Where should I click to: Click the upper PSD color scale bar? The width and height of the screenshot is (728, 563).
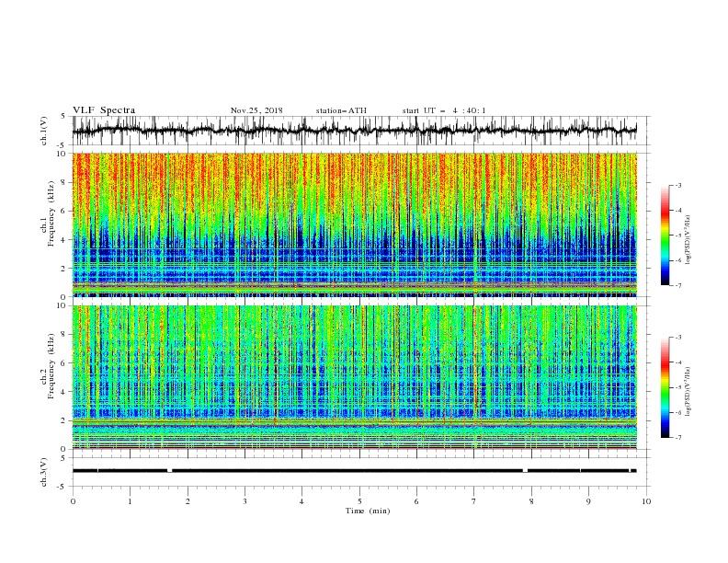tap(665, 236)
